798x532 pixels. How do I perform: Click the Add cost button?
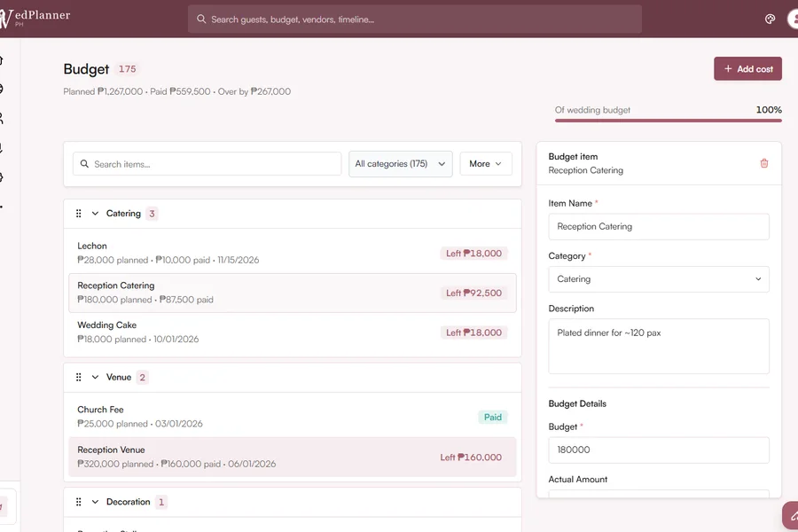747,69
